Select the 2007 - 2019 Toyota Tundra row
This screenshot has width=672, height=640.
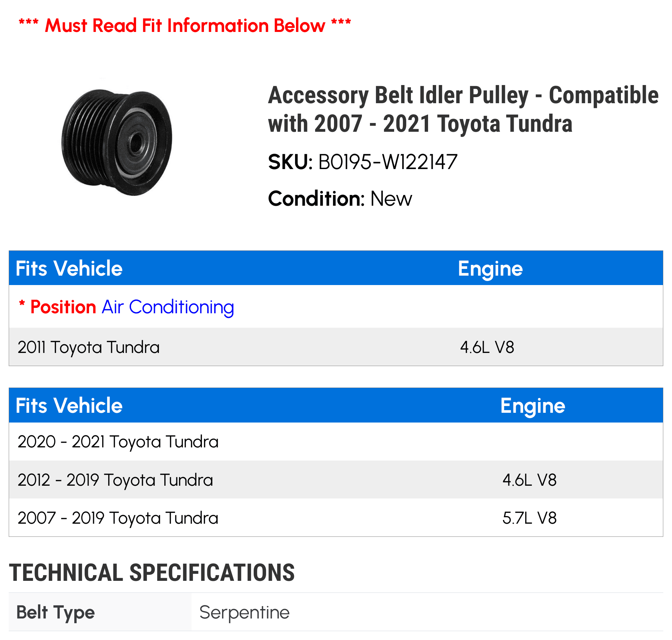point(336,518)
